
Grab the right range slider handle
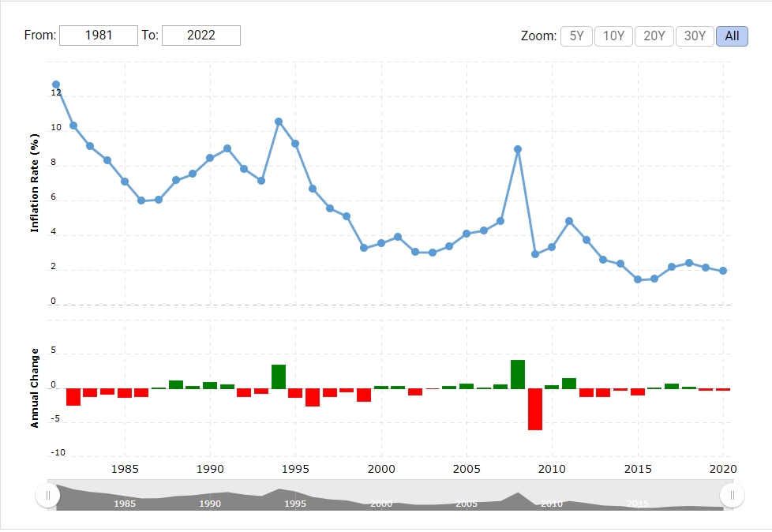coord(732,495)
